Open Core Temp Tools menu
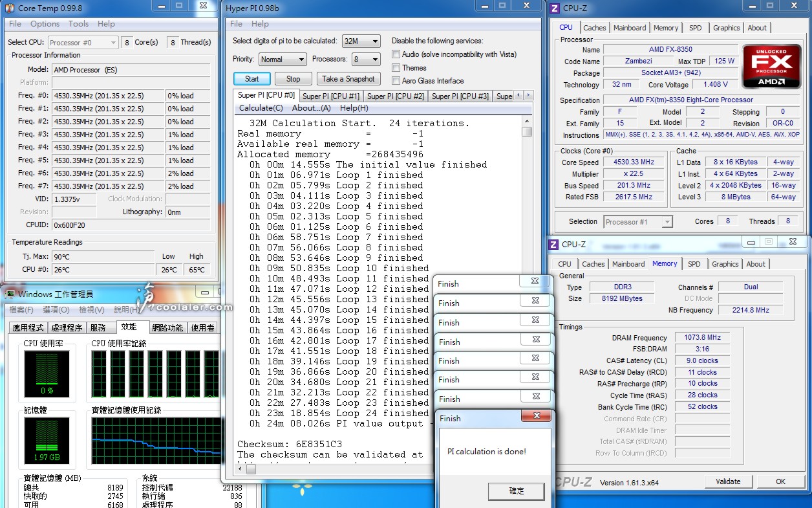 click(78, 24)
